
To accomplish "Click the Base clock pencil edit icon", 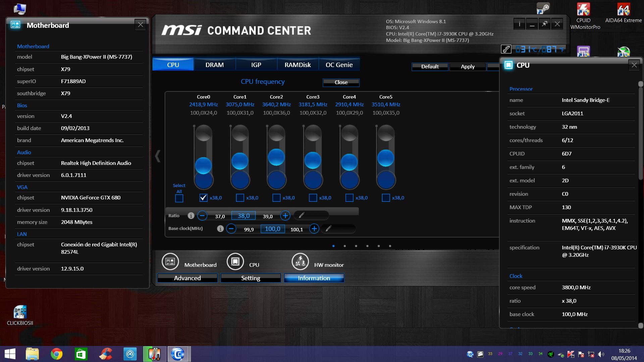I will pos(328,229).
